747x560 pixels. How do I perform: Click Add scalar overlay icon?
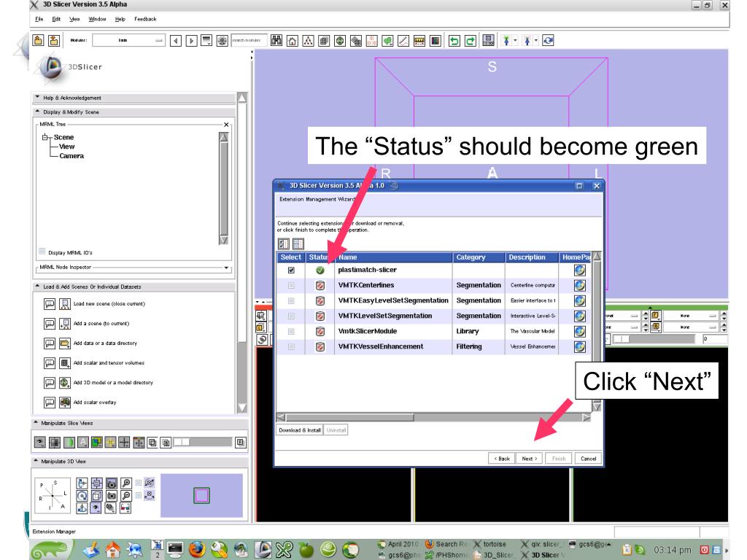pyautogui.click(x=65, y=402)
